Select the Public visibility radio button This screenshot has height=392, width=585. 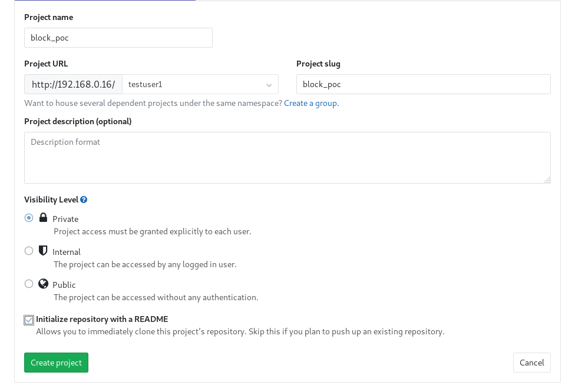point(29,284)
